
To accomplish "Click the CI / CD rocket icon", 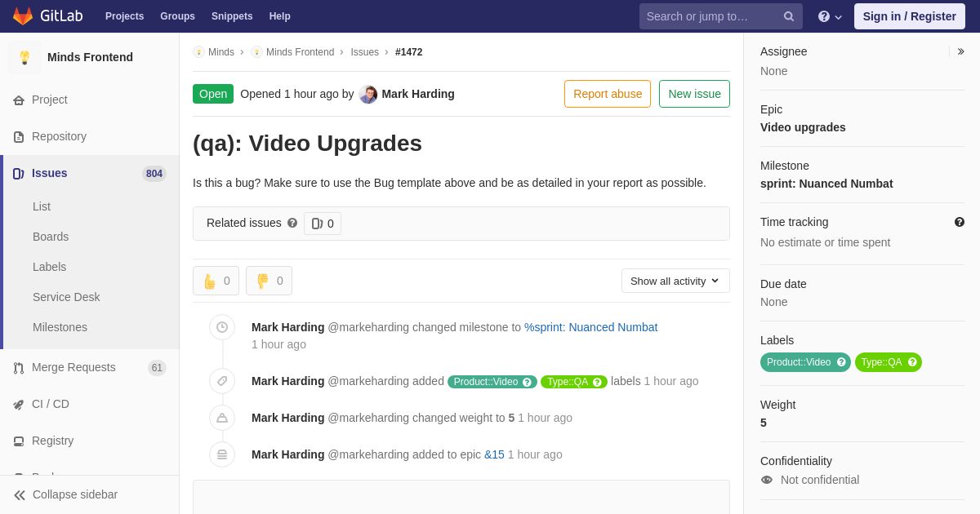I will coord(19,405).
